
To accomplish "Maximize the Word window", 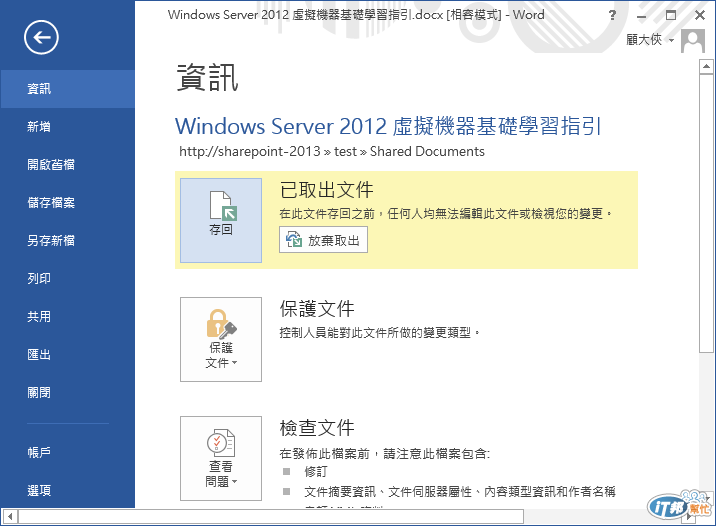I will (x=671, y=15).
